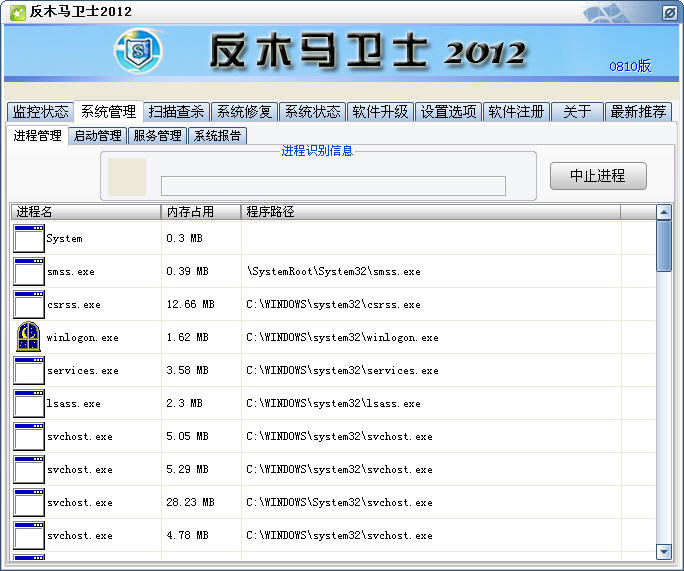The image size is (684, 571).
Task: Click the title bar app icon
Action: [17, 12]
